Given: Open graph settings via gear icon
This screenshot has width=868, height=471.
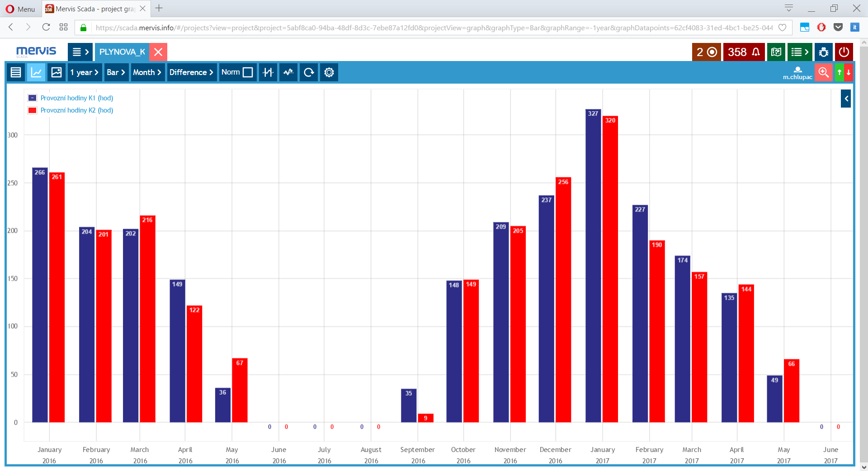Looking at the screenshot, I should pos(329,72).
